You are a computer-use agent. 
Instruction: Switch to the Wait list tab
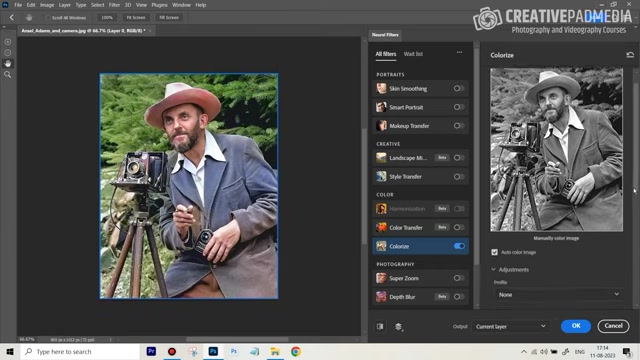pyautogui.click(x=413, y=54)
